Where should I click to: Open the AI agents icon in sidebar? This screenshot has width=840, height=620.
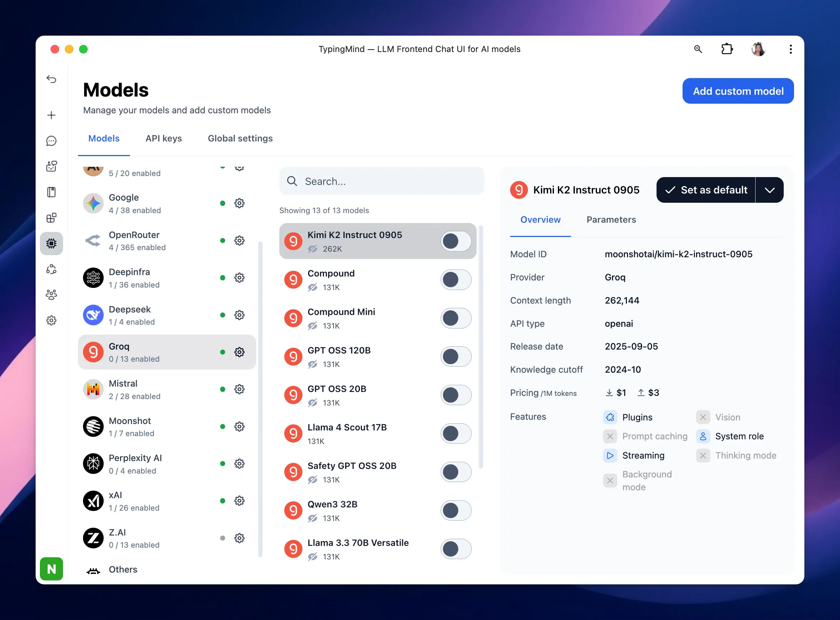(x=51, y=166)
